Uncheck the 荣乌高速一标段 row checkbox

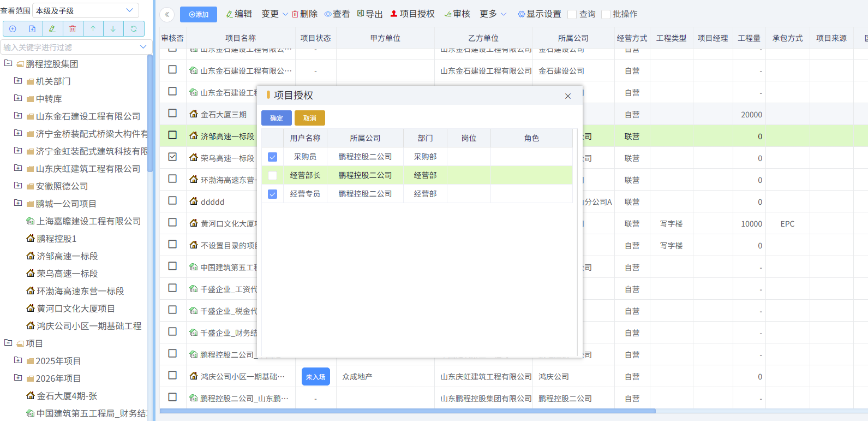[x=172, y=157]
